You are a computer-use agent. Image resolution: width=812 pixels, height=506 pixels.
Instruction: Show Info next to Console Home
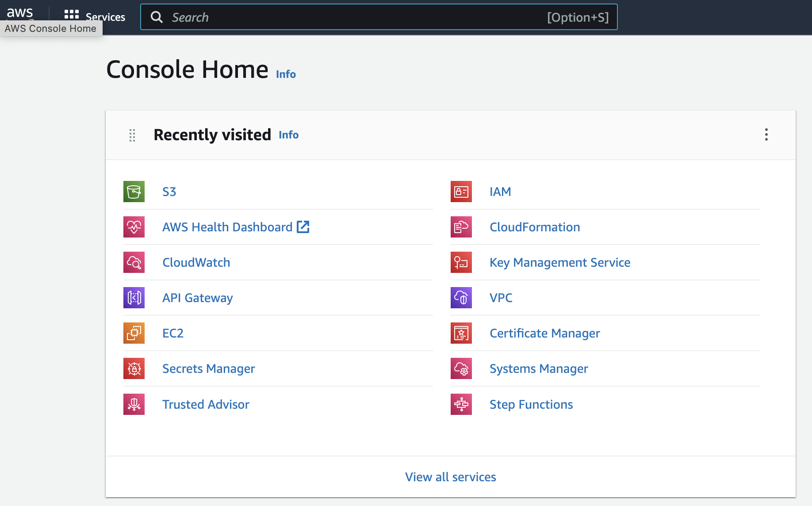click(286, 74)
